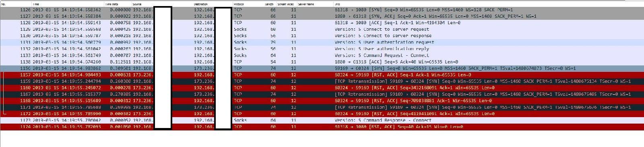Viewport: 644px width, 147px height.
Task: Select packet 1129 Connect to server request
Action: (x=322, y=29)
